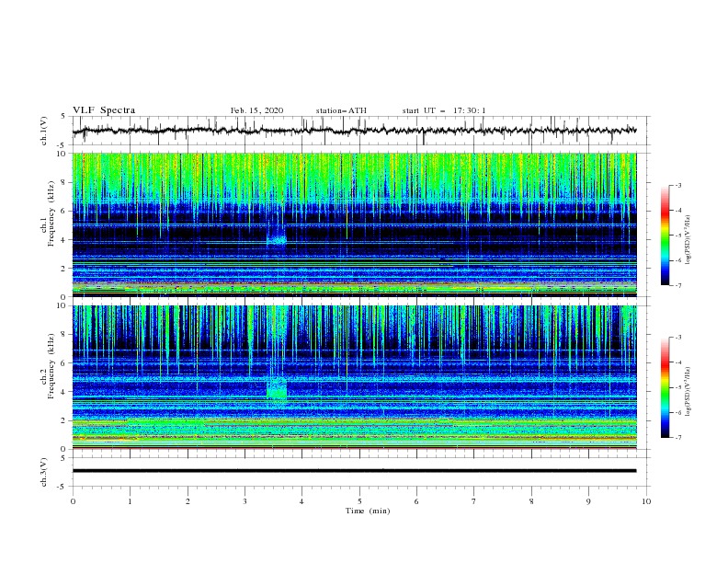The image size is (728, 563).
Task: Click the 'Time (min)' axis title
Action: pyautogui.click(x=368, y=511)
